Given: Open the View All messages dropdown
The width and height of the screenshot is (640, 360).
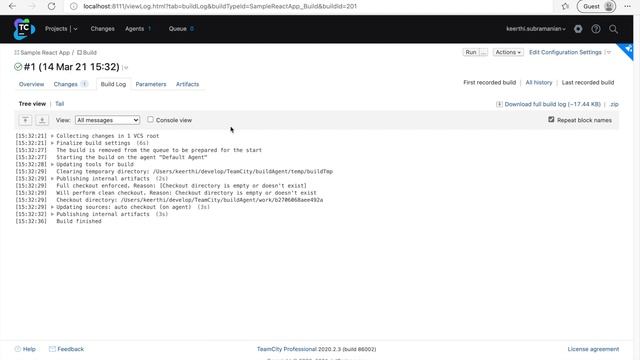Looking at the screenshot, I should [107, 120].
